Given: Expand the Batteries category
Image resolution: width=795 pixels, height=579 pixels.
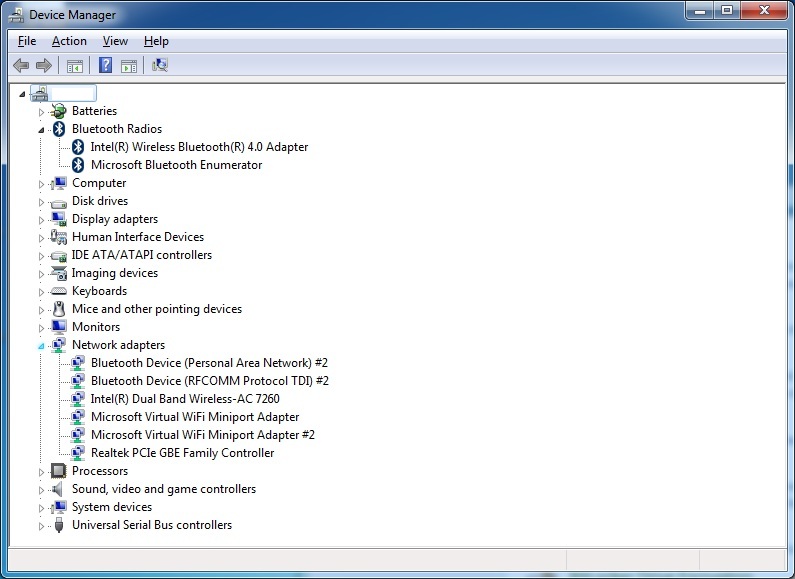Looking at the screenshot, I should [x=41, y=112].
